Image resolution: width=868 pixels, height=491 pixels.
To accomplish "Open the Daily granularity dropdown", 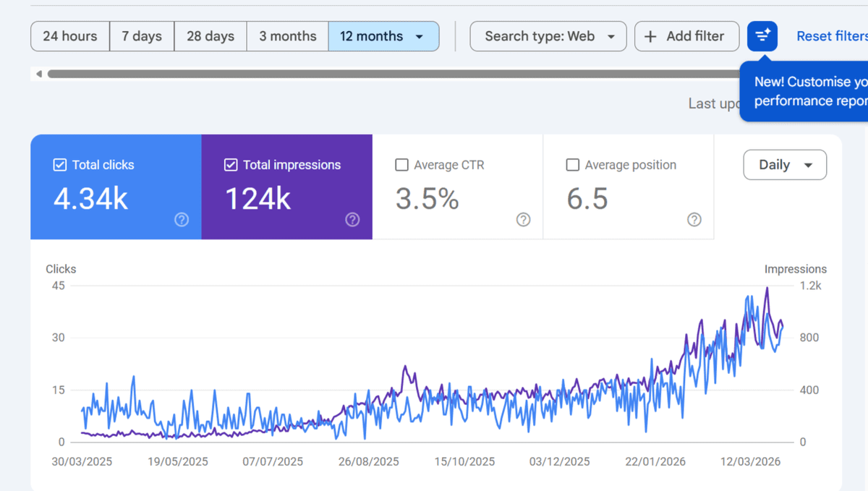I will pyautogui.click(x=785, y=165).
